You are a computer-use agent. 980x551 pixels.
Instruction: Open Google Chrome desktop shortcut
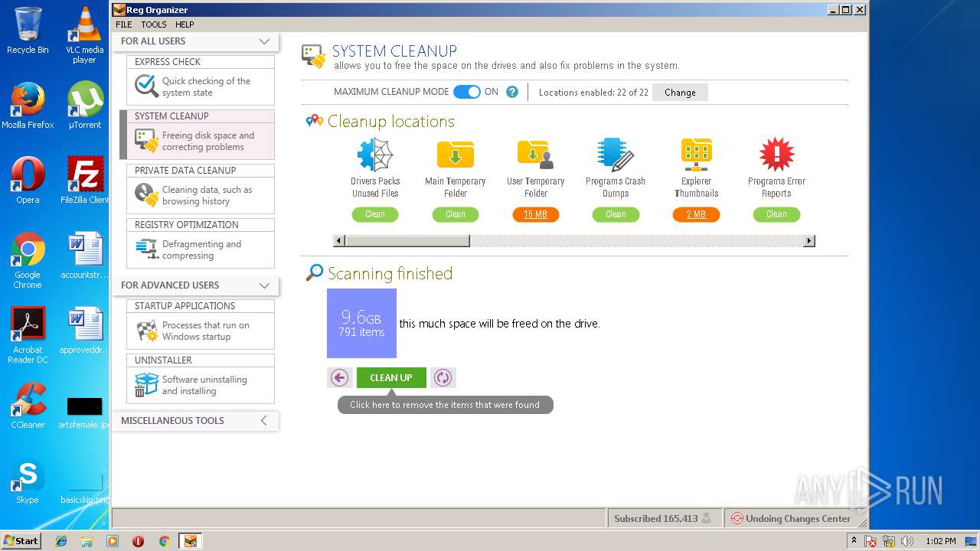(28, 260)
